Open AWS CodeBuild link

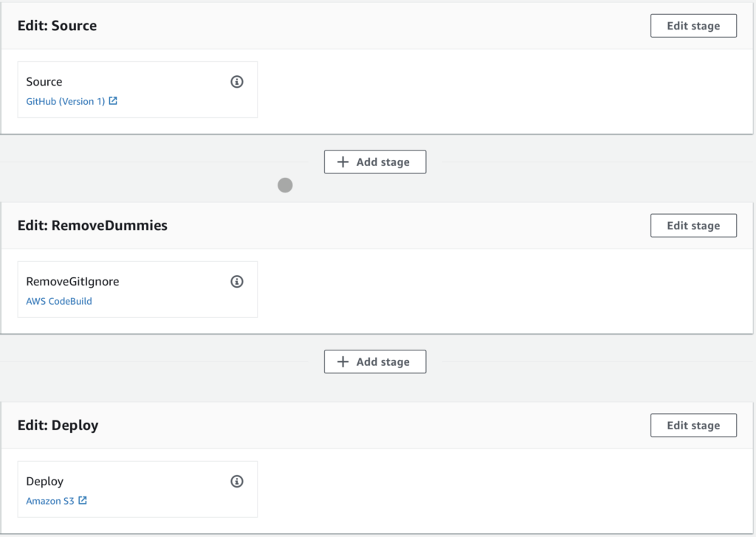tap(59, 302)
